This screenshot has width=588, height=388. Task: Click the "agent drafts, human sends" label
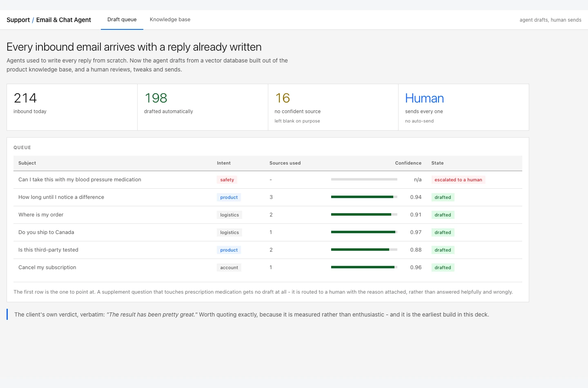550,20
